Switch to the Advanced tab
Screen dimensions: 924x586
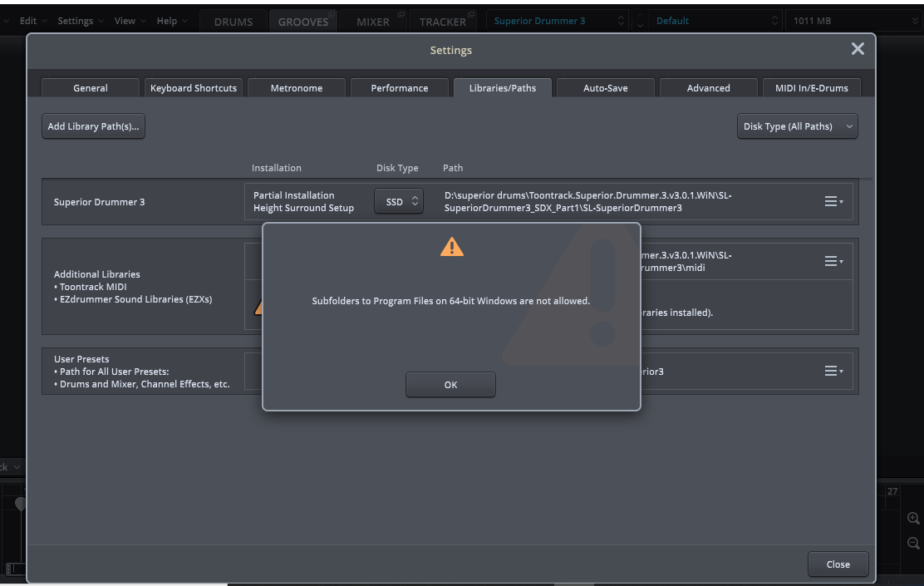[708, 88]
